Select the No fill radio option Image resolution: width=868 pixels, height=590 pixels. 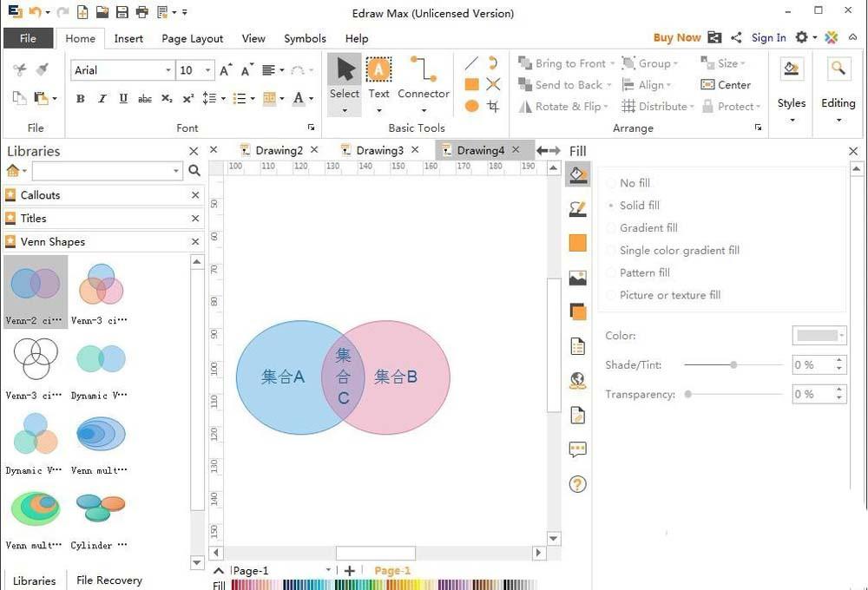tap(611, 183)
